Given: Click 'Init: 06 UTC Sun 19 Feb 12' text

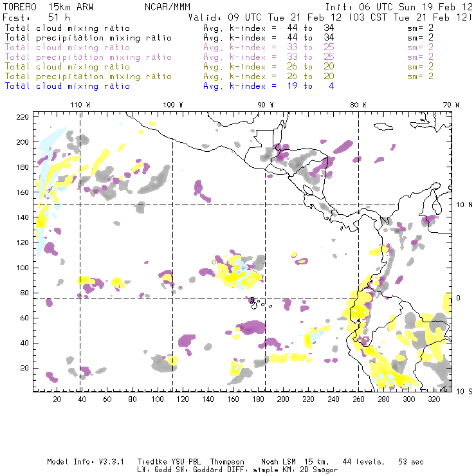Looking at the screenshot, I should [399, 7].
